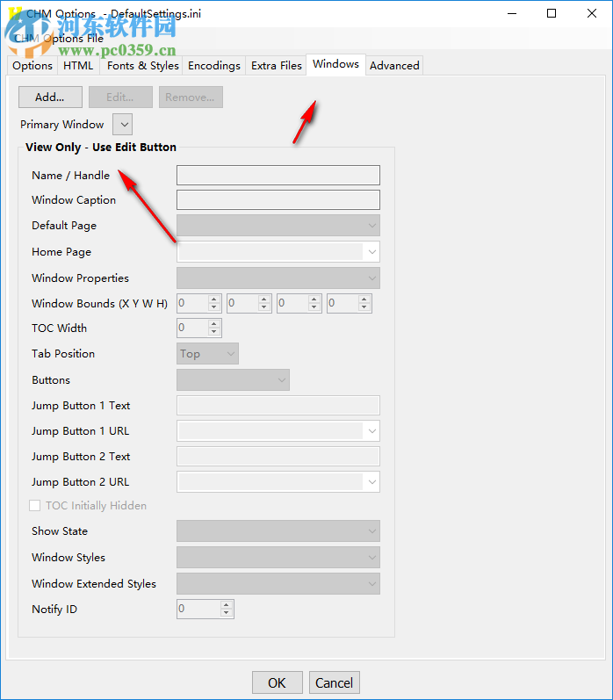Increase the Window Bounds H value
Viewport: 613px width, 700px height.
coord(364,299)
